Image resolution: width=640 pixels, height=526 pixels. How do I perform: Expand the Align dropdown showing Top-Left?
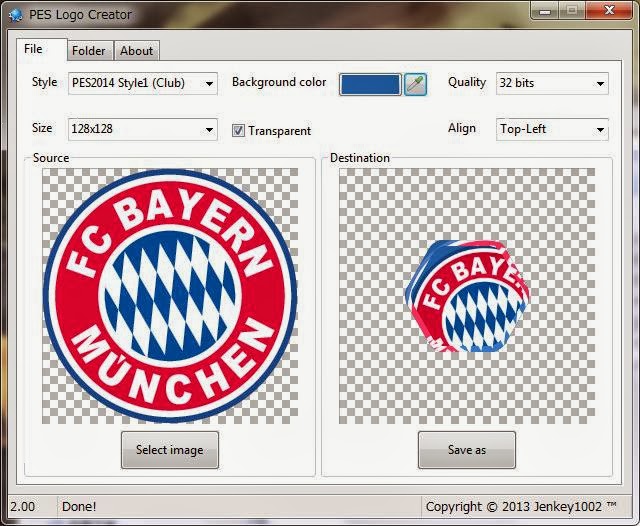click(552, 130)
